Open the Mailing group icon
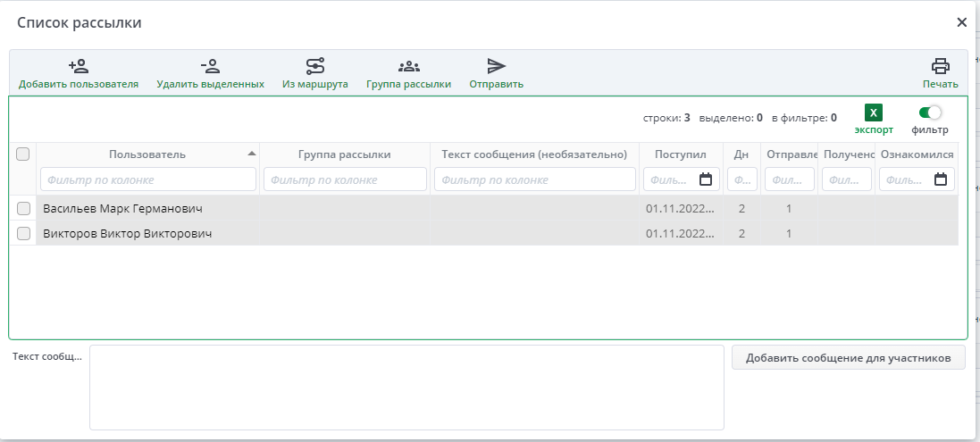Image resolution: width=980 pixels, height=442 pixels. tap(409, 65)
